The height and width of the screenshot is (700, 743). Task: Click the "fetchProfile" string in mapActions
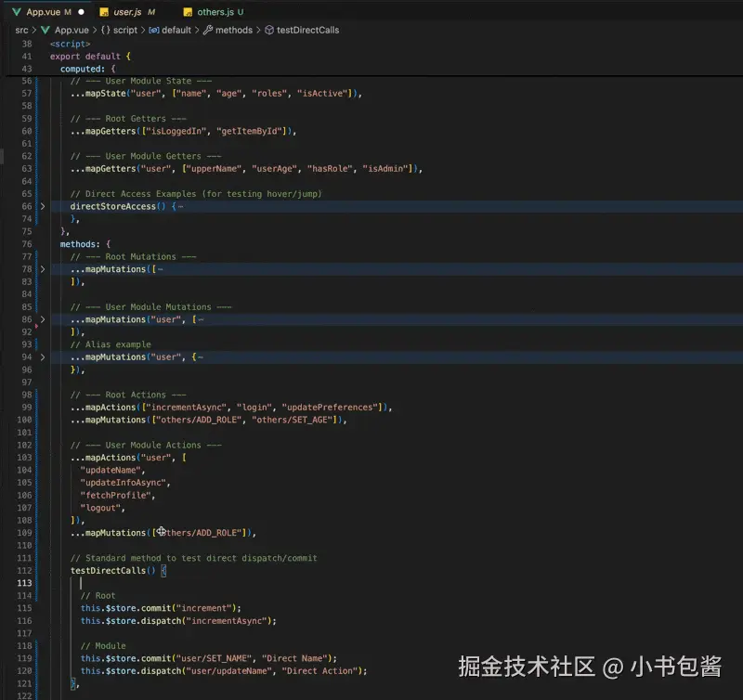[x=116, y=496]
